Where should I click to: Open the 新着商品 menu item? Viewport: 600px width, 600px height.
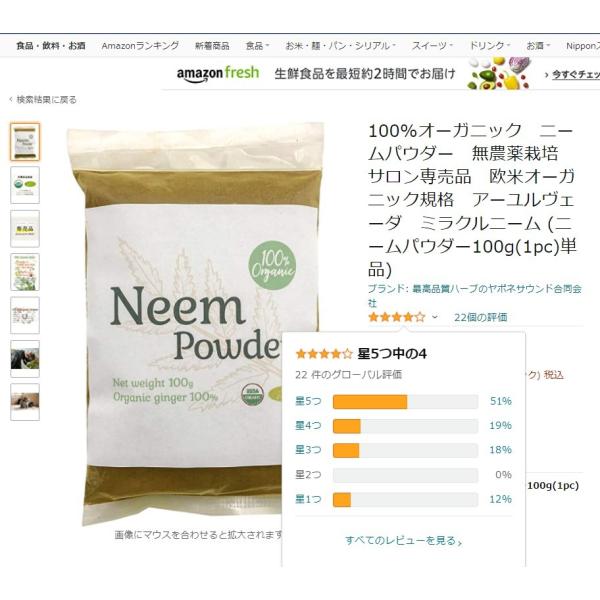tap(212, 46)
